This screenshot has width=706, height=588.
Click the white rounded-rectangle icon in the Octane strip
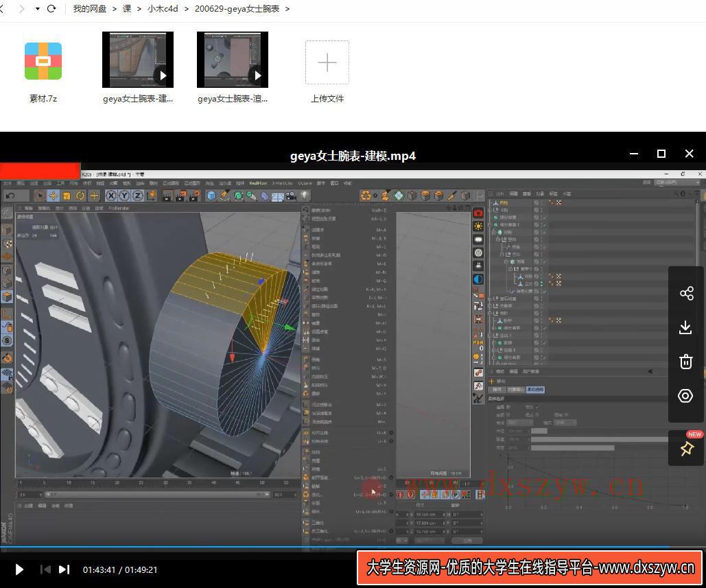[478, 239]
